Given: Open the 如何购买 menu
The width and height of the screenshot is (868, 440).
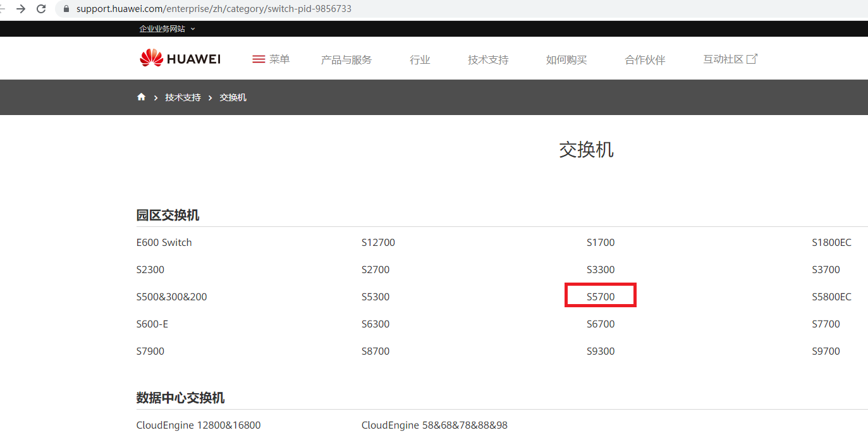Looking at the screenshot, I should [566, 59].
